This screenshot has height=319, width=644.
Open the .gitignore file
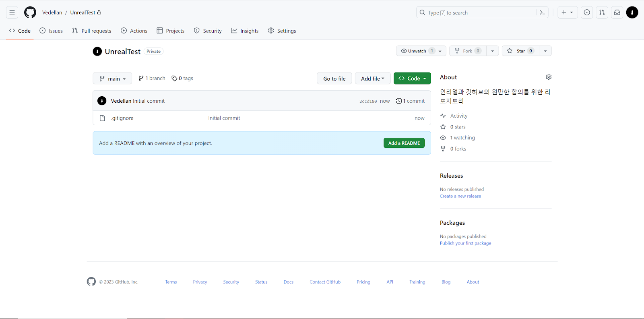(x=122, y=118)
